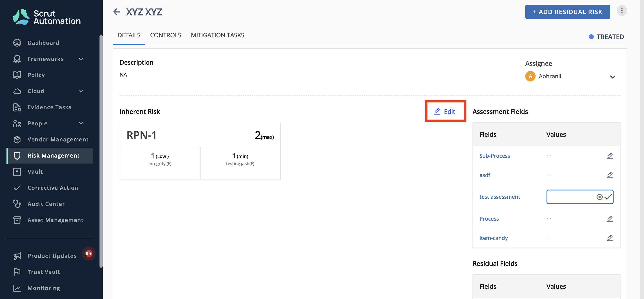The image size is (644, 299).
Task: Click the test assessment field link
Action: click(x=500, y=197)
